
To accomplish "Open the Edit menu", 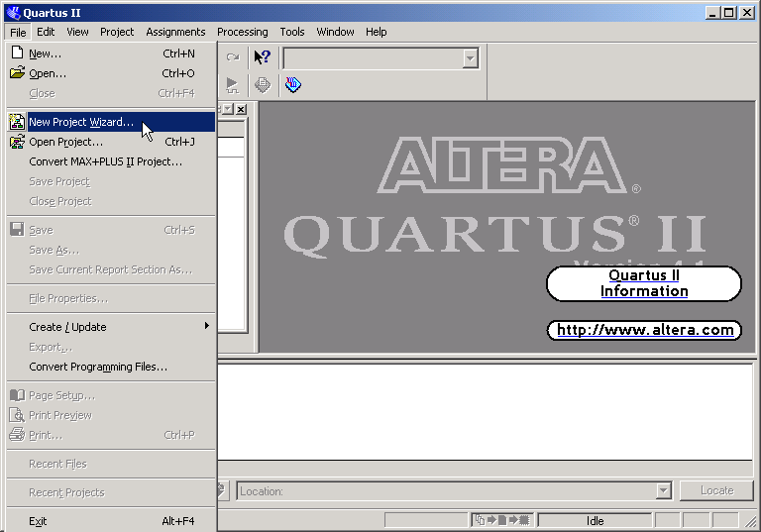I will tap(46, 32).
